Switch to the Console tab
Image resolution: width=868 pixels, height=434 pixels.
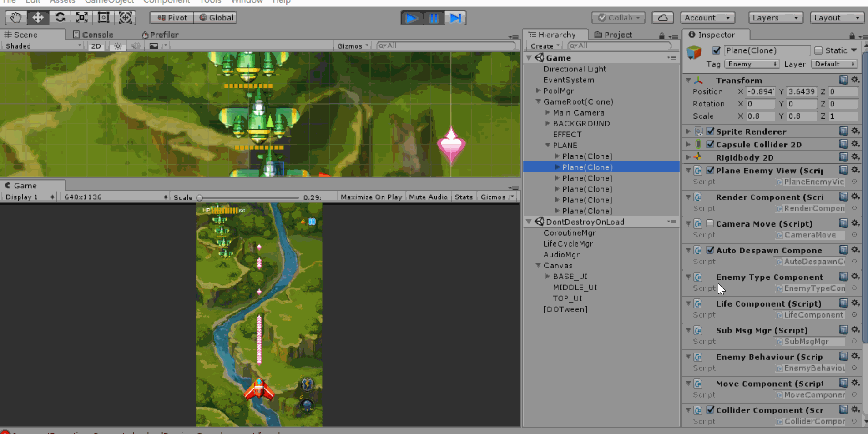(93, 35)
